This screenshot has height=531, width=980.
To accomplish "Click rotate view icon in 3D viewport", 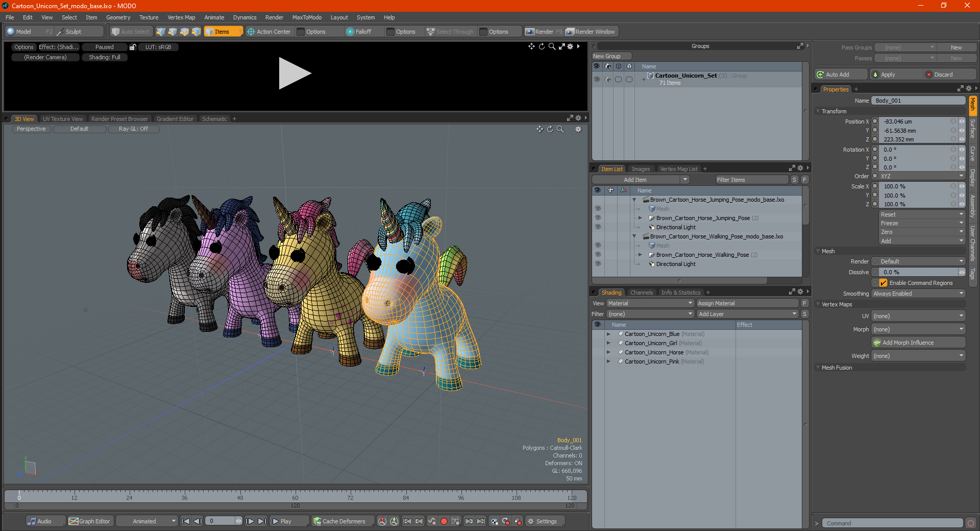I will [550, 129].
